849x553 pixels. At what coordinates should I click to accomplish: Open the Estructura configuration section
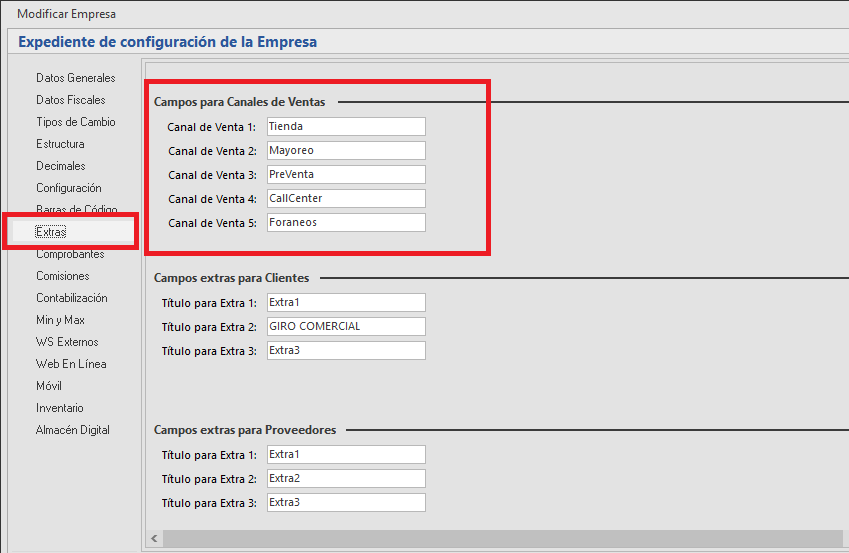coord(60,144)
